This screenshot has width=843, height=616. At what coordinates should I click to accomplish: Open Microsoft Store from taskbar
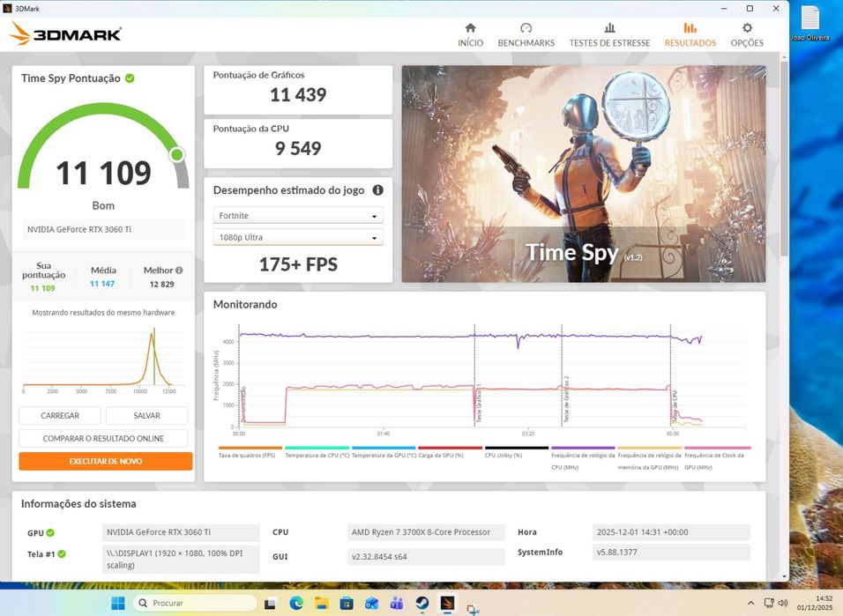(x=347, y=603)
